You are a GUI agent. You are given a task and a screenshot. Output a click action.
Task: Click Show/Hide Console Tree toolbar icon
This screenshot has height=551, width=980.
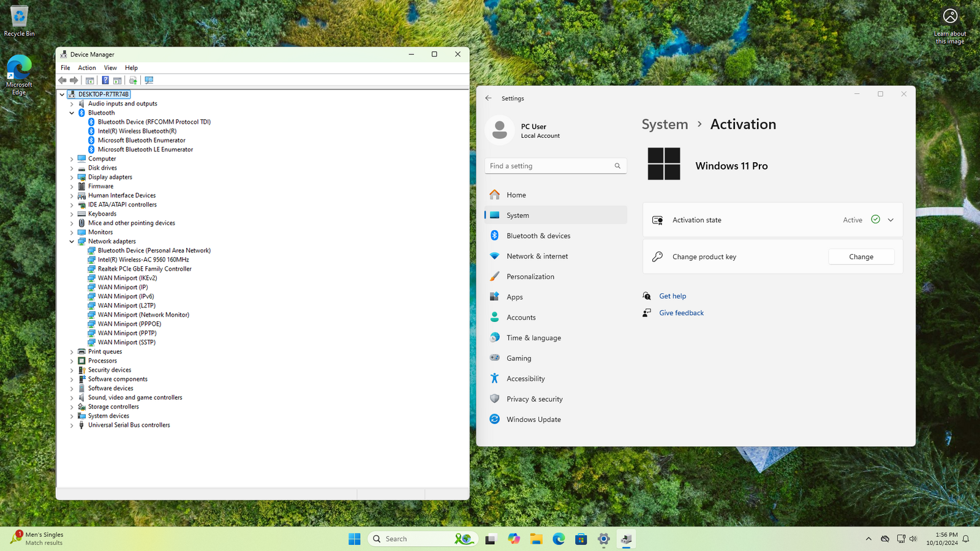89,80
